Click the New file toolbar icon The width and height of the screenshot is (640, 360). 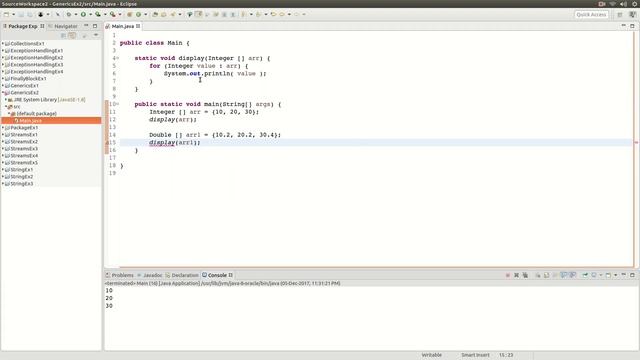[6, 14]
